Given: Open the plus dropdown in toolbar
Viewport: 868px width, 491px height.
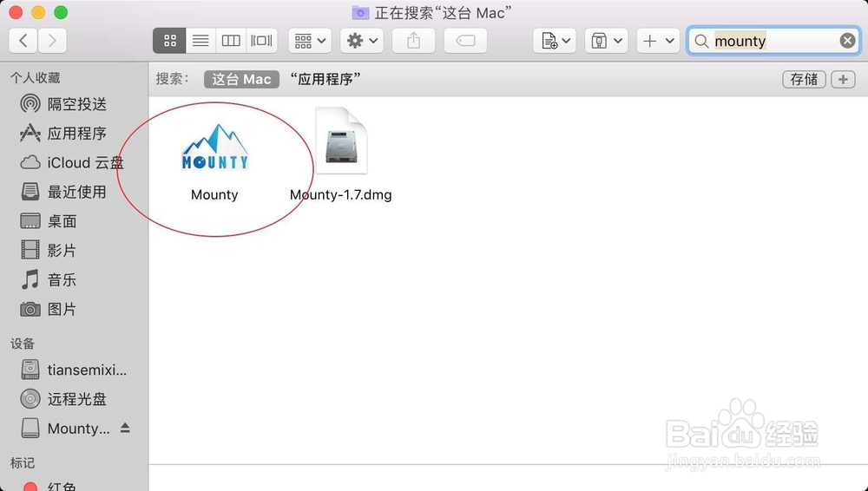Looking at the screenshot, I should click(x=658, y=41).
